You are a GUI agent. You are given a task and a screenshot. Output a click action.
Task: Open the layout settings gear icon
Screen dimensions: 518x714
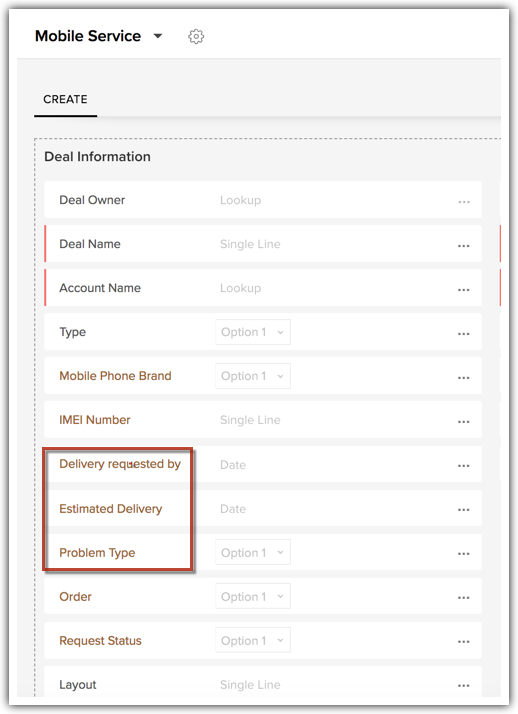tap(196, 36)
